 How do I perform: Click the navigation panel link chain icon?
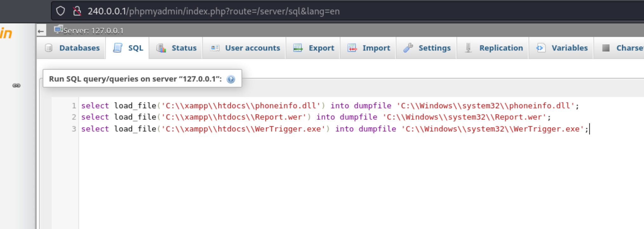(x=17, y=85)
